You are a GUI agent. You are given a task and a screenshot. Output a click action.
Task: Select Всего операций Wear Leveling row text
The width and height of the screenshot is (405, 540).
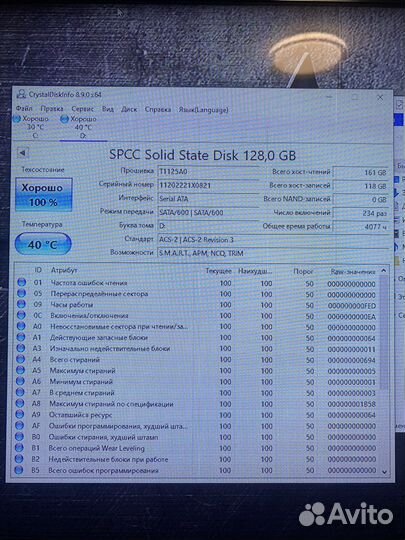(x=96, y=448)
